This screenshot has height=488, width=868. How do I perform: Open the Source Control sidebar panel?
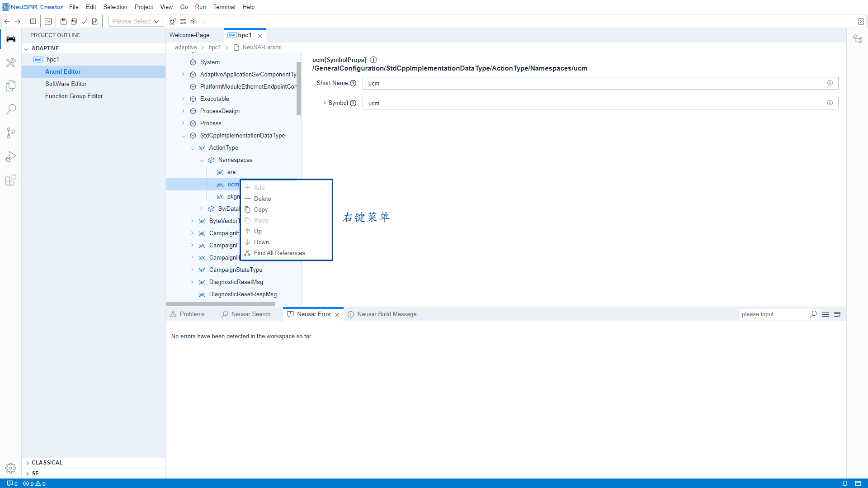click(x=11, y=133)
